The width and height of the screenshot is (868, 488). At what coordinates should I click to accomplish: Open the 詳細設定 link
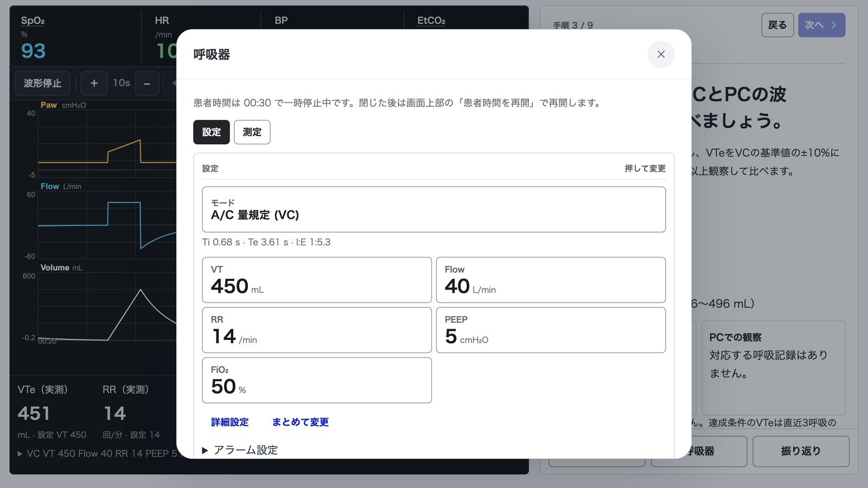230,422
